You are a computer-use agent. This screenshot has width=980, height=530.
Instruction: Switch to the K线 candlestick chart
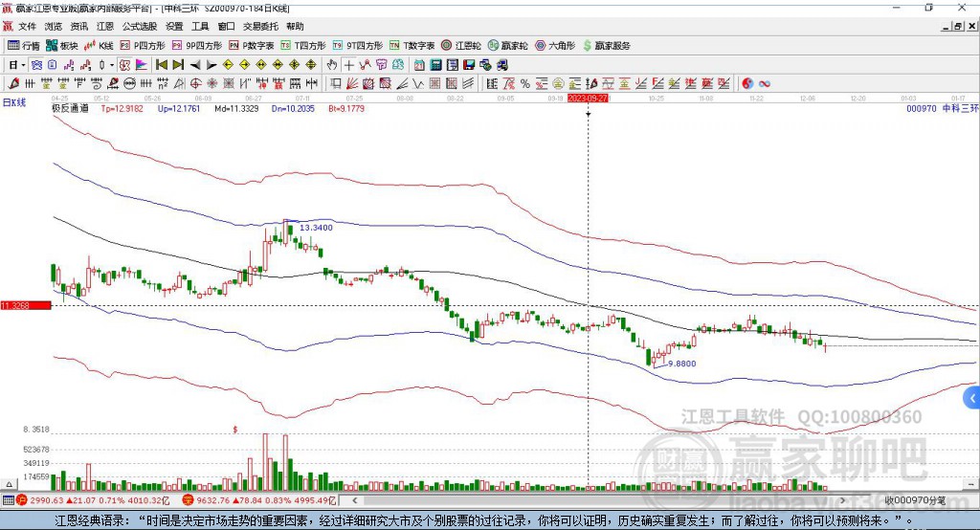99,46
